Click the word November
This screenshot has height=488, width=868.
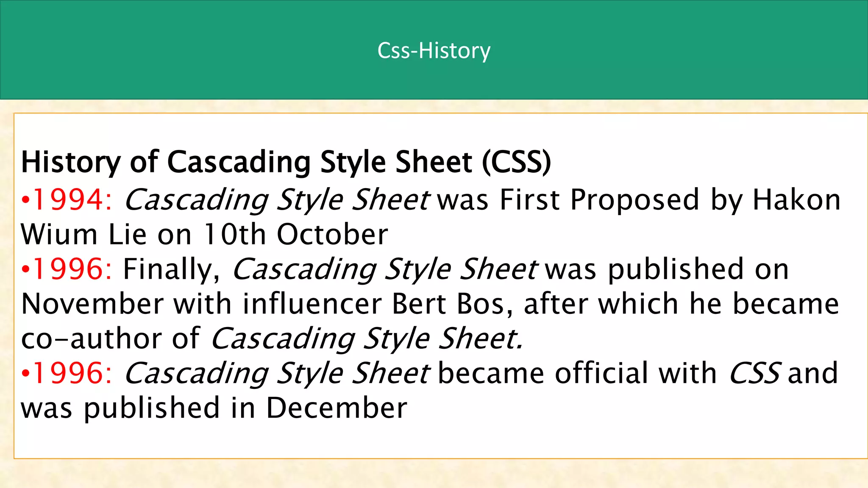92,304
